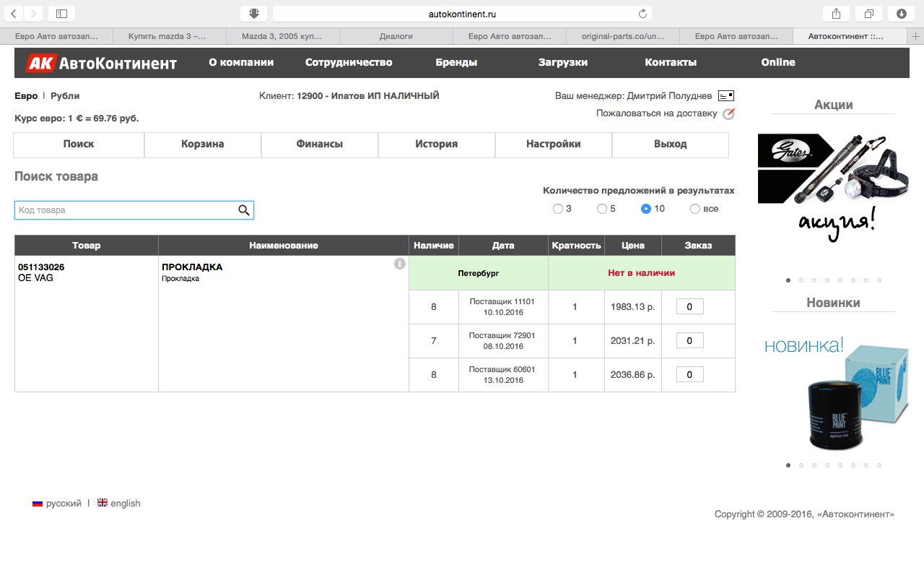The width and height of the screenshot is (924, 578).
Task: Switch to 'Диалоги' browser tab
Action: pyautogui.click(x=396, y=35)
